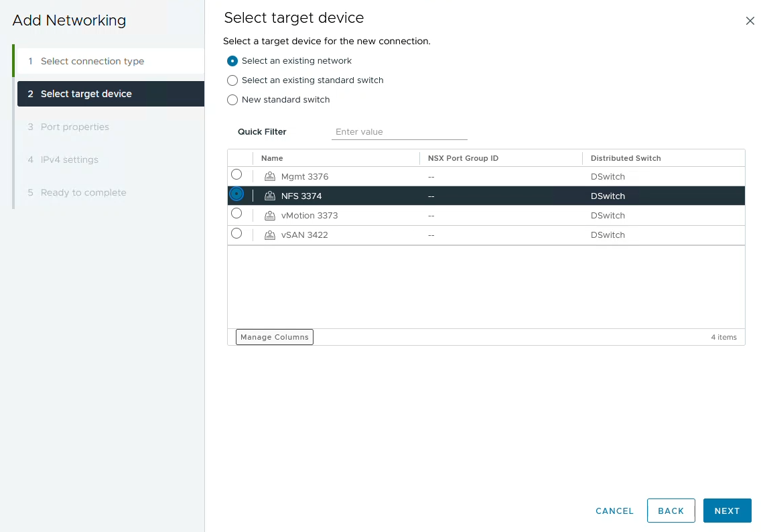Sort by the Name column header
The height and width of the screenshot is (532, 761).
click(272, 158)
